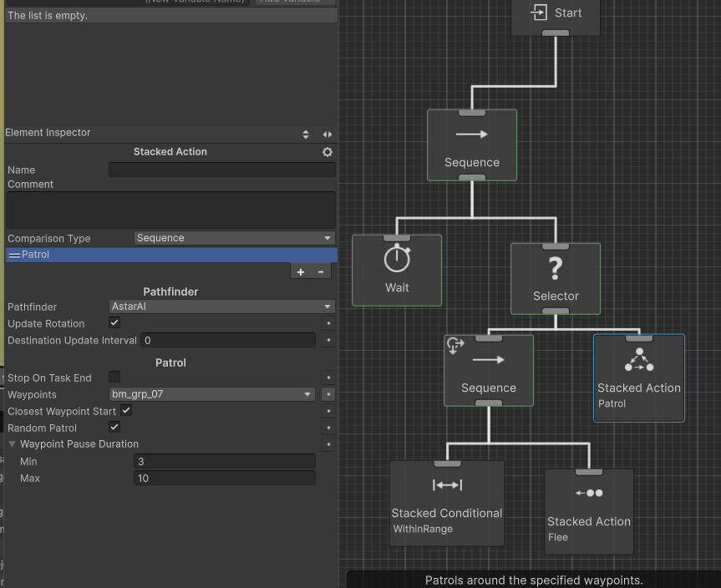Select the Stacked Action Flee node

coord(589,511)
